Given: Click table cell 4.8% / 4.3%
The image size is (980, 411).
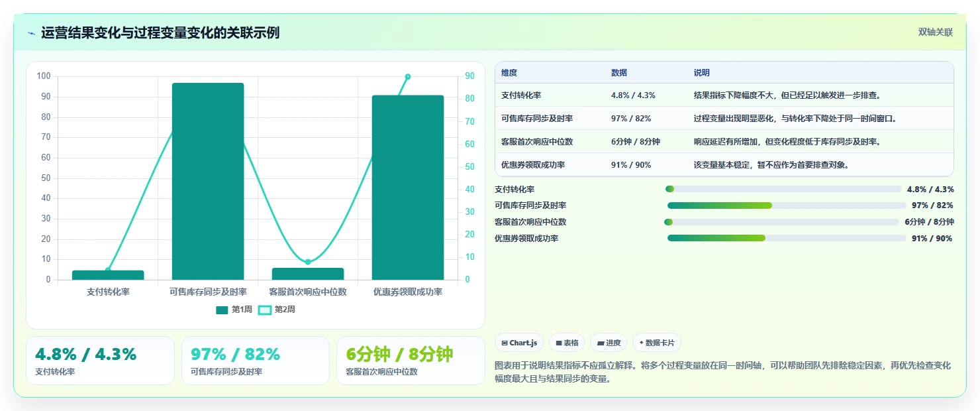Looking at the screenshot, I should (x=633, y=95).
